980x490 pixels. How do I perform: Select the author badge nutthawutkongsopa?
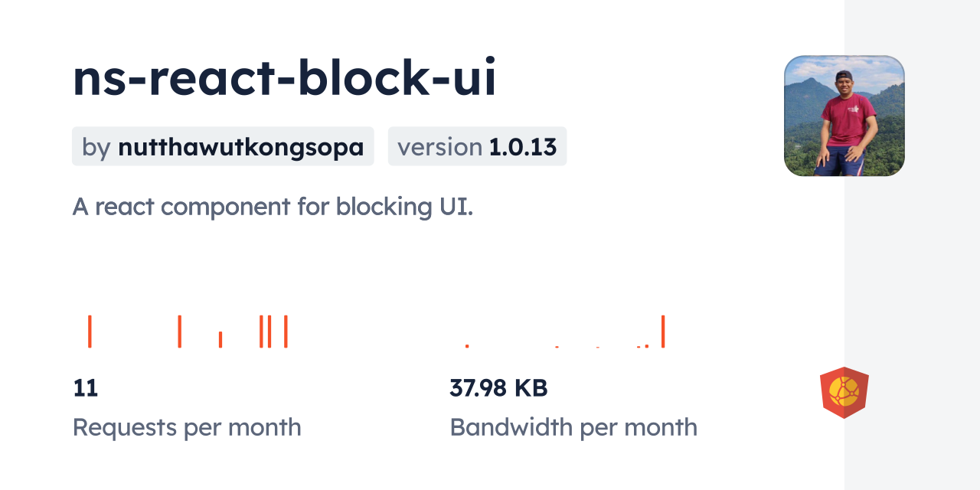point(223,146)
